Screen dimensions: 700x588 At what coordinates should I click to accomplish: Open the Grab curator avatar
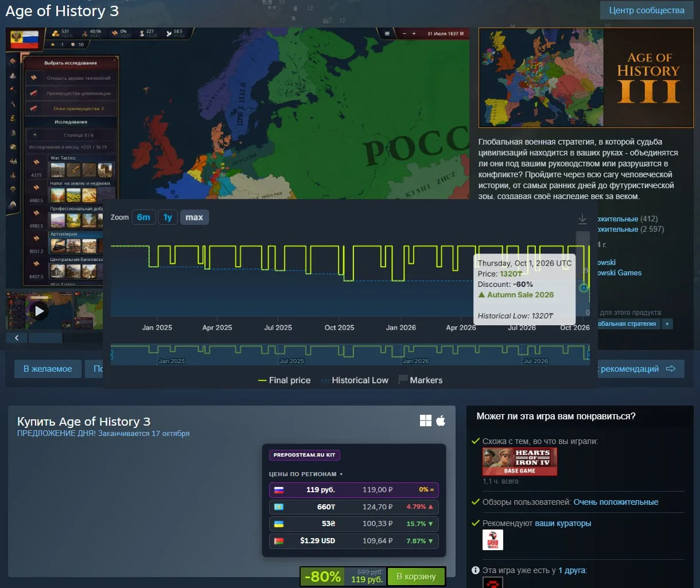(493, 540)
